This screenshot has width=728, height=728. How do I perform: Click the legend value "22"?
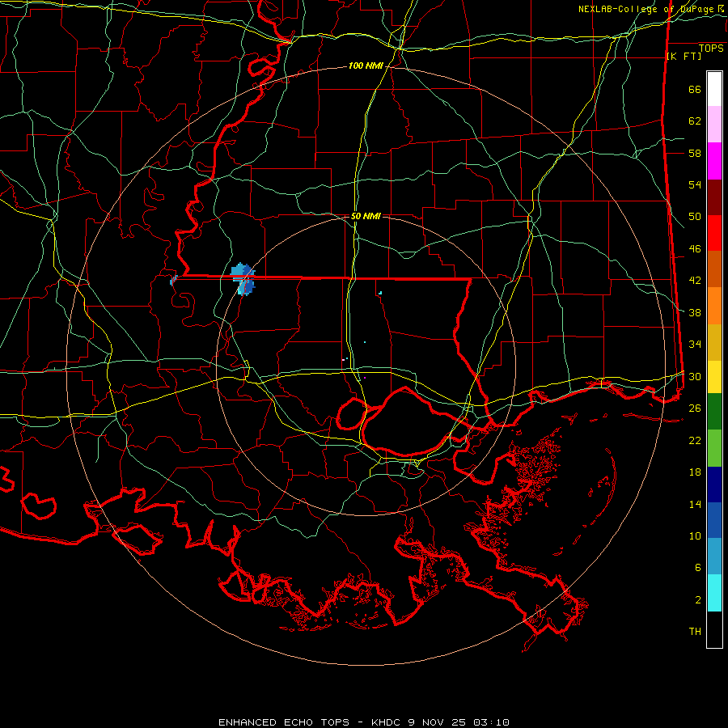pos(695,440)
